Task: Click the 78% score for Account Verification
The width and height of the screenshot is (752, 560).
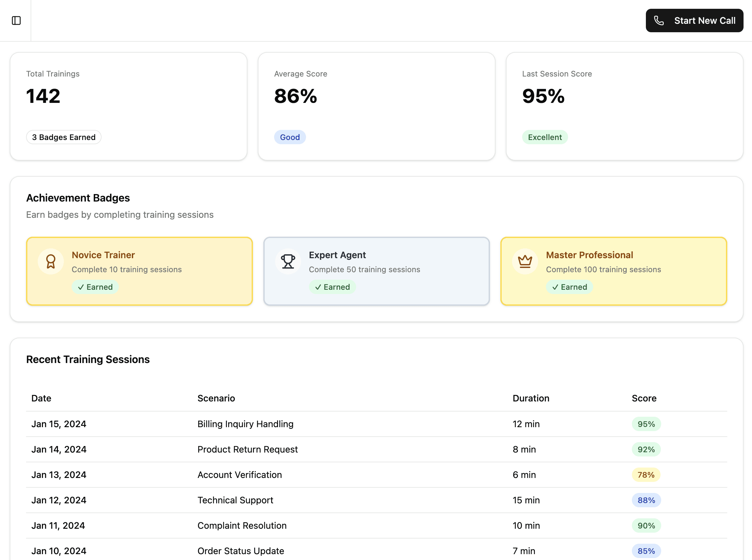Action: point(646,475)
